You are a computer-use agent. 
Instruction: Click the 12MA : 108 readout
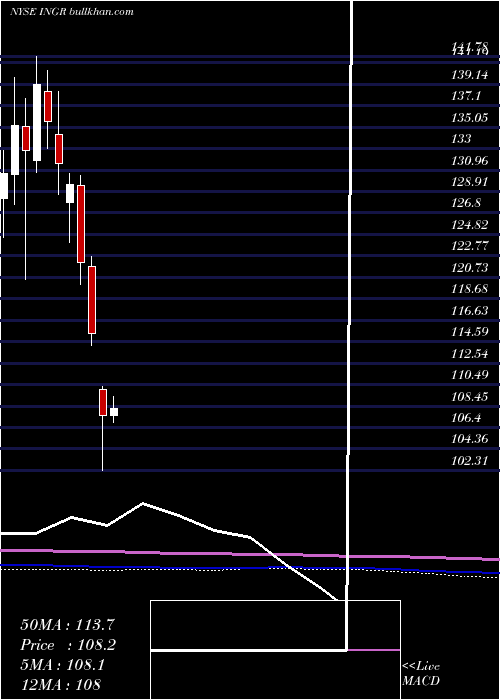click(x=60, y=684)
